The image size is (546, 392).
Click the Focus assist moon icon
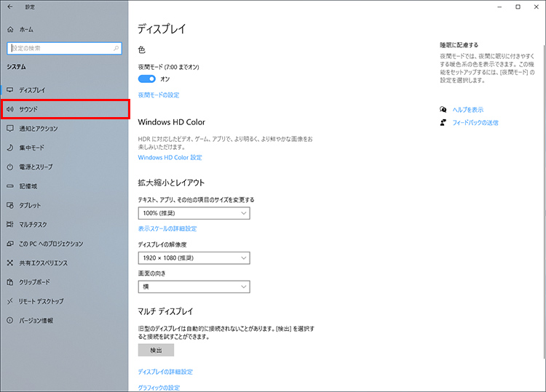click(10, 148)
